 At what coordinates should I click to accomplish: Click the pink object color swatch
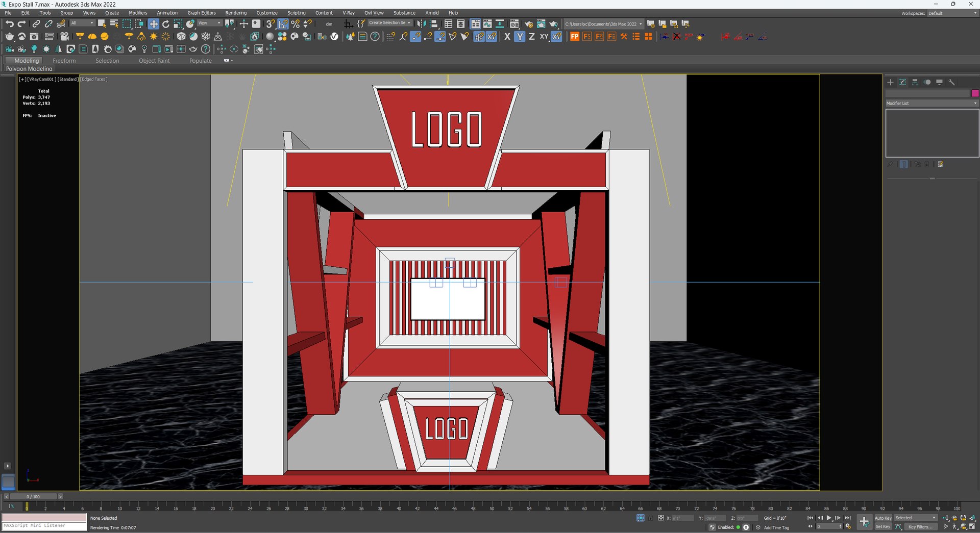pyautogui.click(x=975, y=93)
